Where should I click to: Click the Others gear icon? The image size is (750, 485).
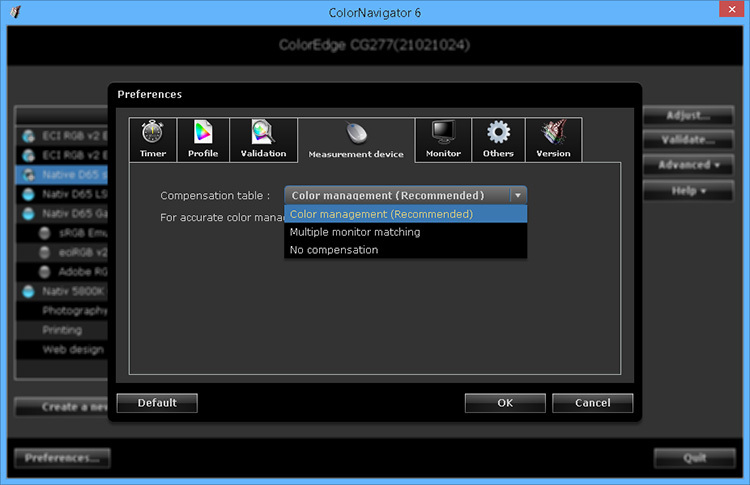point(498,132)
